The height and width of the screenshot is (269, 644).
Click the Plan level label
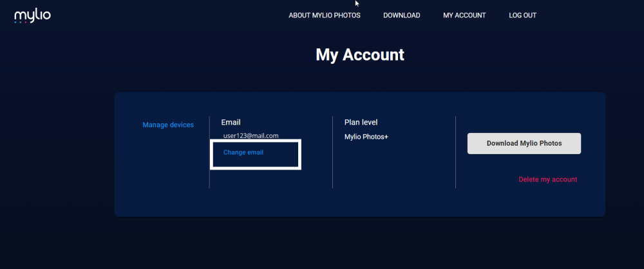tap(361, 122)
